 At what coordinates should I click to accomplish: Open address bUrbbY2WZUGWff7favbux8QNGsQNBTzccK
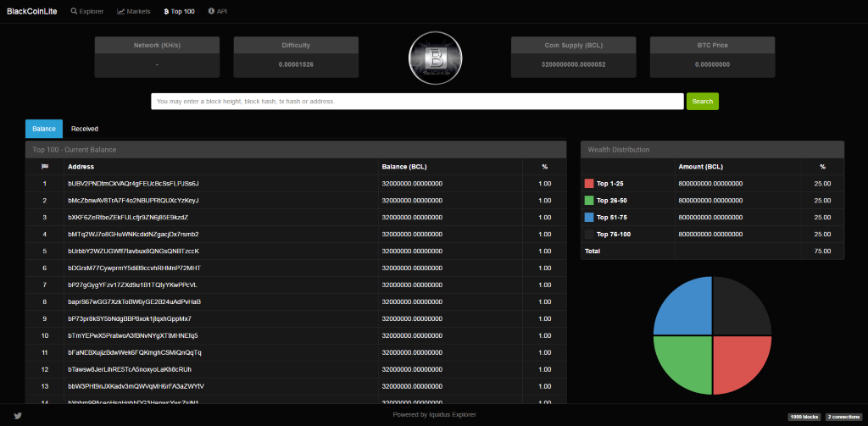[133, 252]
